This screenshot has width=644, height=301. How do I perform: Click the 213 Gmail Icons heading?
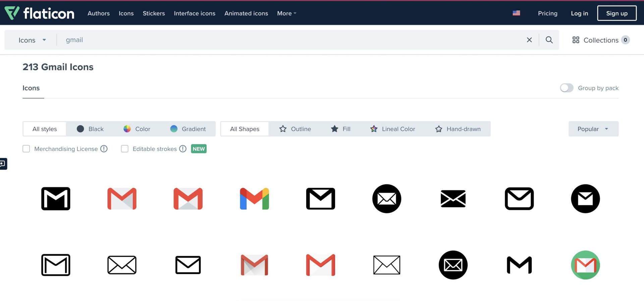coord(58,67)
